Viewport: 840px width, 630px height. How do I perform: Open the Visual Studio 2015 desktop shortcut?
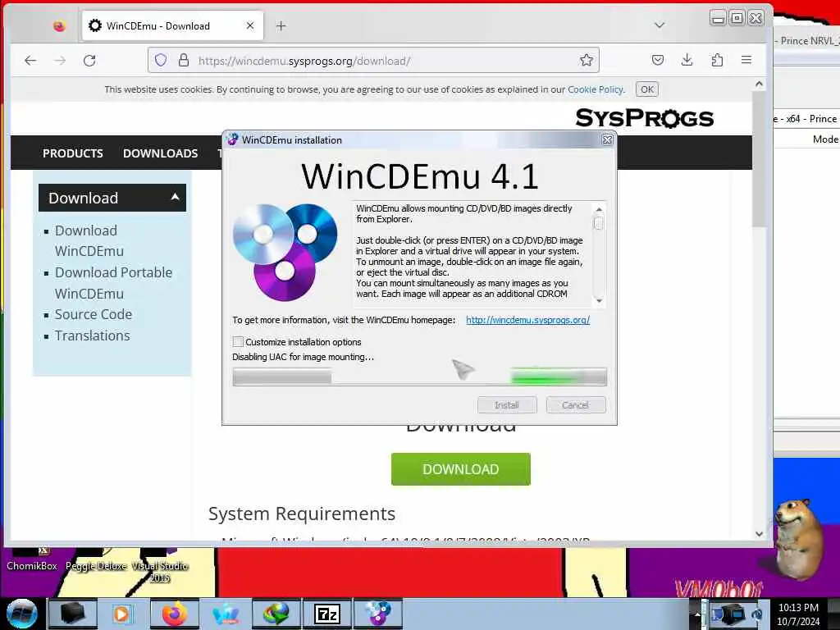[160, 567]
